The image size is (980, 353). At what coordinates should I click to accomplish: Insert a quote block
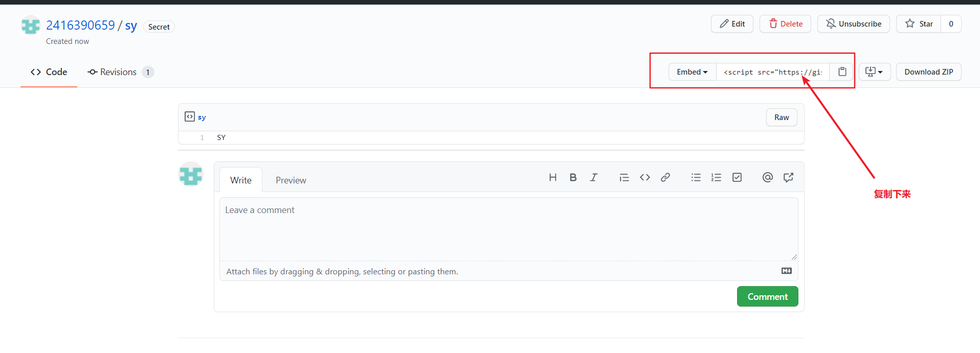(x=624, y=177)
